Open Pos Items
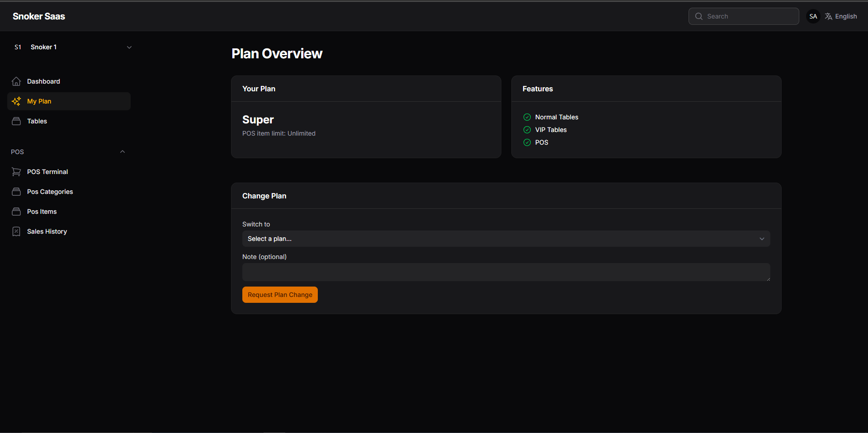This screenshot has width=868, height=433. 69,212
